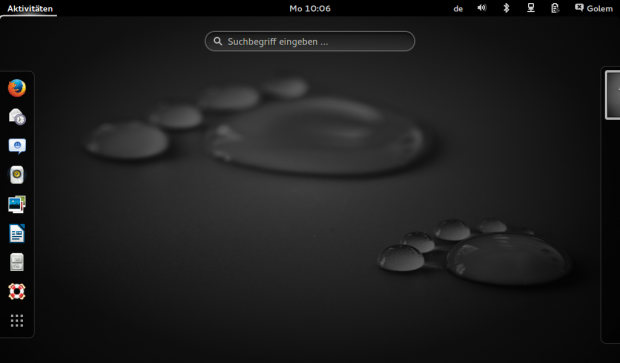Viewport: 620px width, 363px height.
Task: Open the wired network indicator
Action: coord(531,8)
